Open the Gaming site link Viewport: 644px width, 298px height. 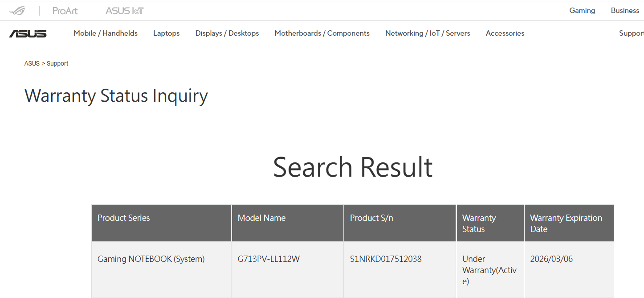click(x=582, y=11)
